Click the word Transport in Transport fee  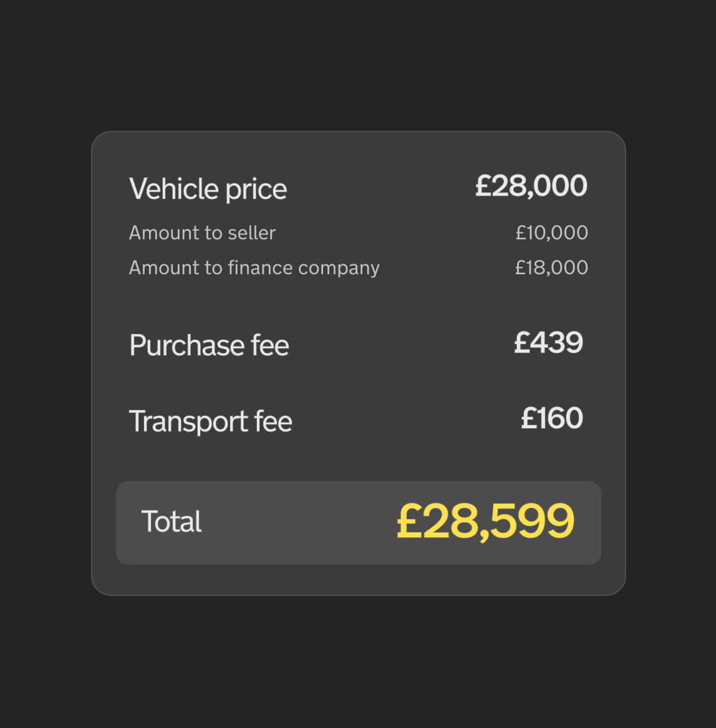point(188,421)
